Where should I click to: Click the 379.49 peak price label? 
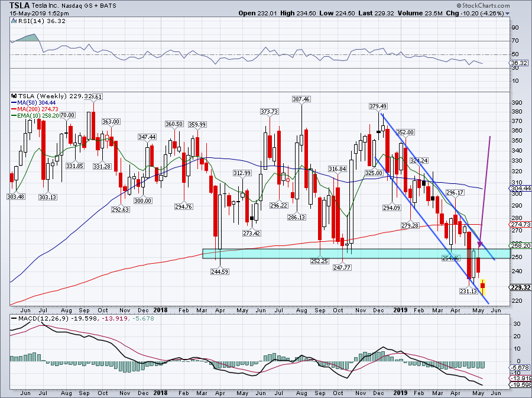[378, 106]
